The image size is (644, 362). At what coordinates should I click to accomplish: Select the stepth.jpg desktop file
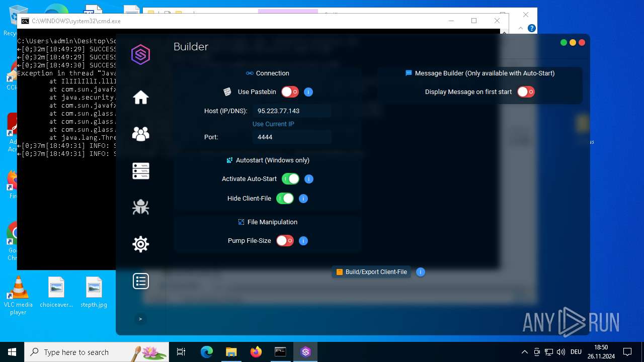click(x=94, y=292)
